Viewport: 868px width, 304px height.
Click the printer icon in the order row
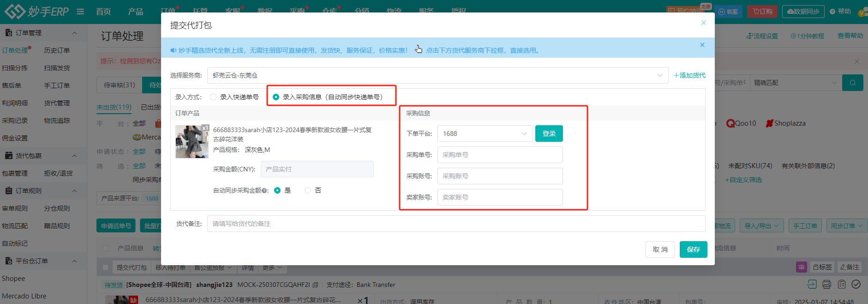pos(826,284)
